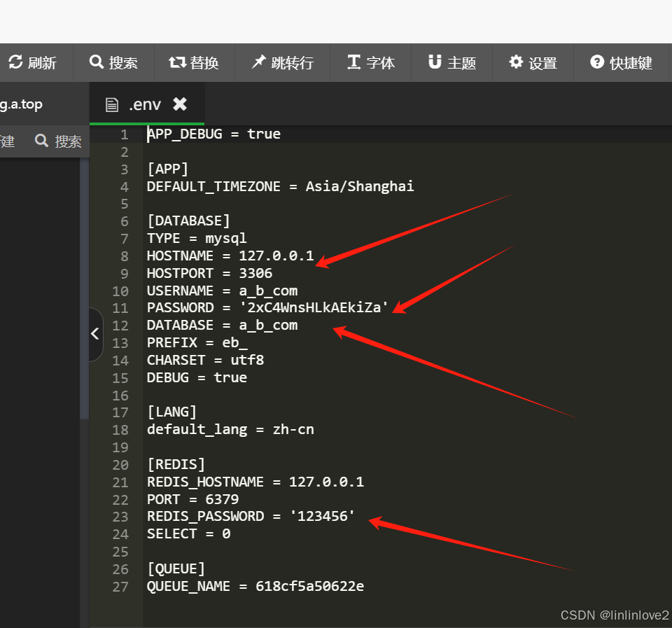This screenshot has height=628, width=672.
Task: Select the .env file tab
Action: pyautogui.click(x=146, y=104)
